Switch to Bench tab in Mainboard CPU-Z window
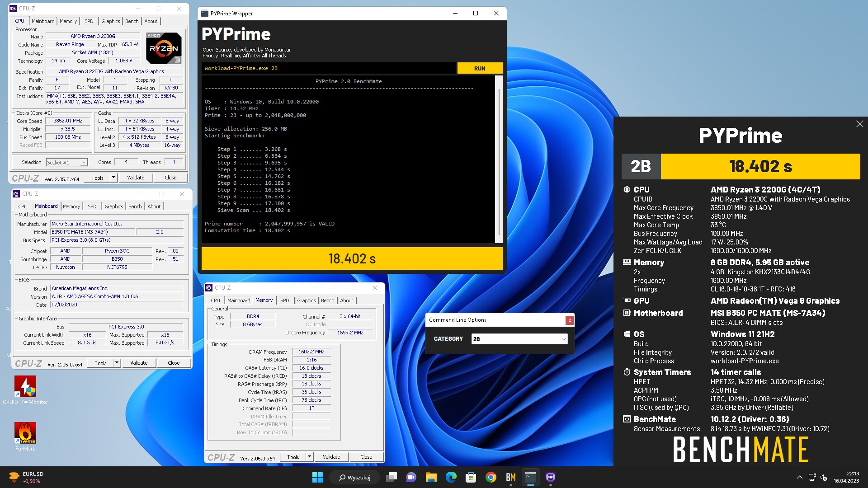868x488 pixels. tap(135, 206)
